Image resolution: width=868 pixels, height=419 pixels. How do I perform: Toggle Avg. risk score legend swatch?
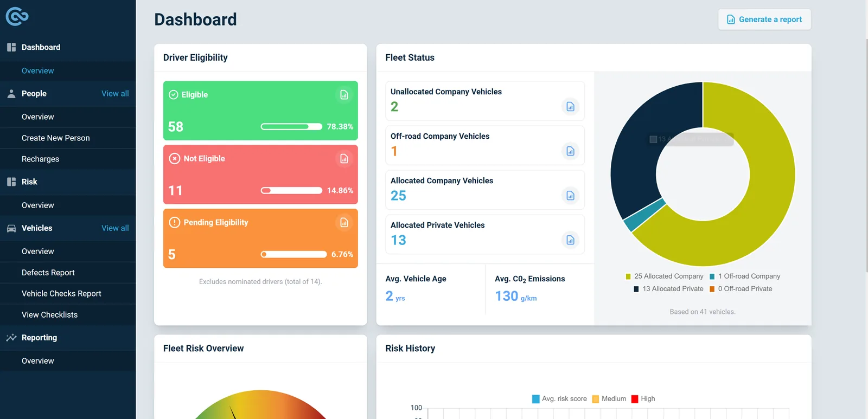tap(536, 399)
